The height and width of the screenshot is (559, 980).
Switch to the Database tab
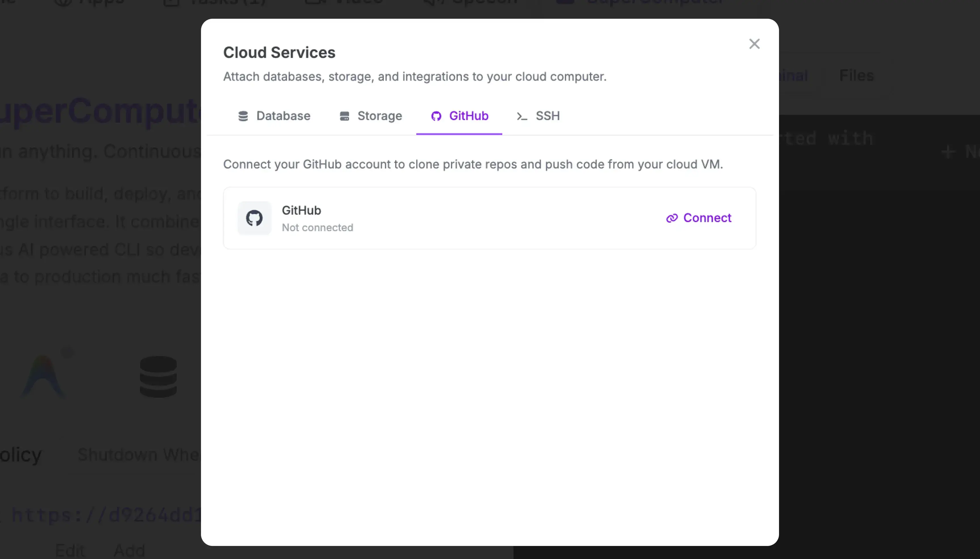[274, 116]
